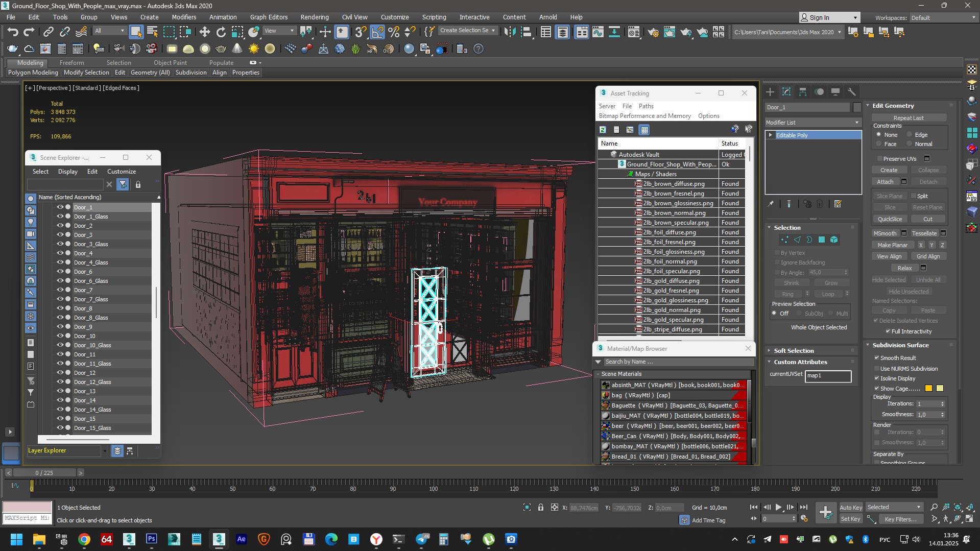This screenshot has width=980, height=551.
Task: Open the Modify command panel tab
Action: 786,92
